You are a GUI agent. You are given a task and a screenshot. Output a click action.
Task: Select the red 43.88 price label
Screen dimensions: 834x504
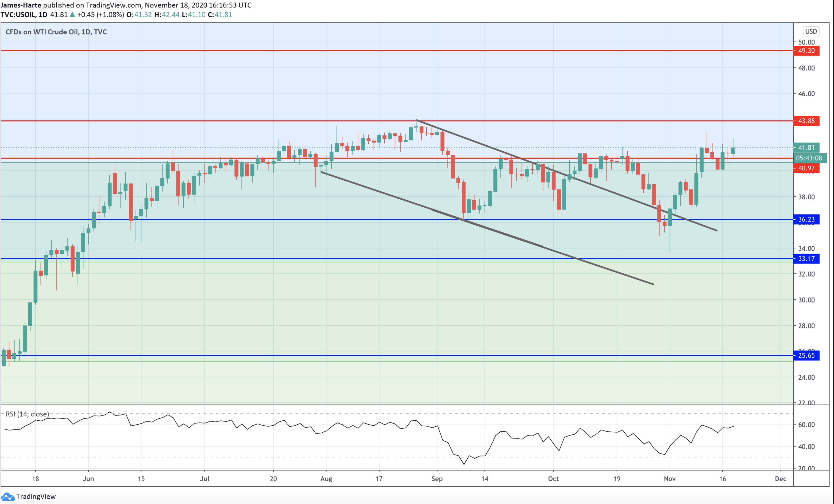(806, 121)
